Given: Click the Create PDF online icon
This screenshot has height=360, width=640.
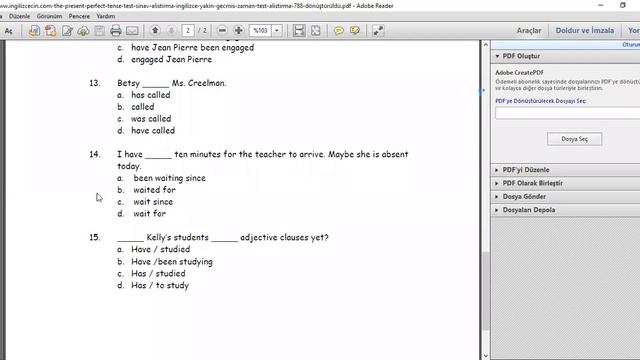Looking at the screenshot, I should [x=51, y=31].
